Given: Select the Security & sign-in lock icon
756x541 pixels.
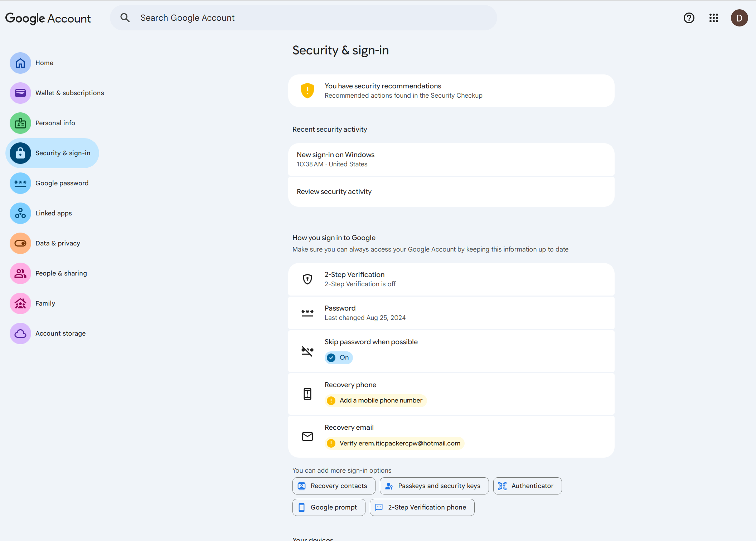Looking at the screenshot, I should [x=20, y=153].
